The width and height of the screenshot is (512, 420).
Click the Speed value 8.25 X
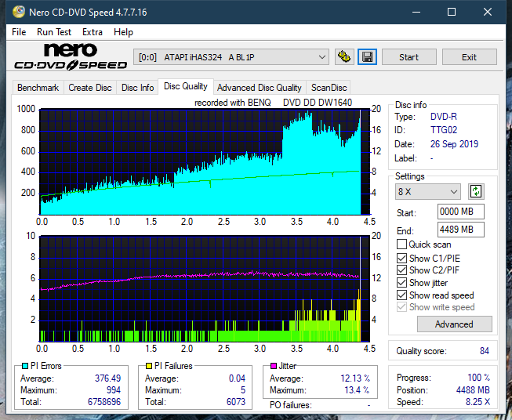click(478, 402)
